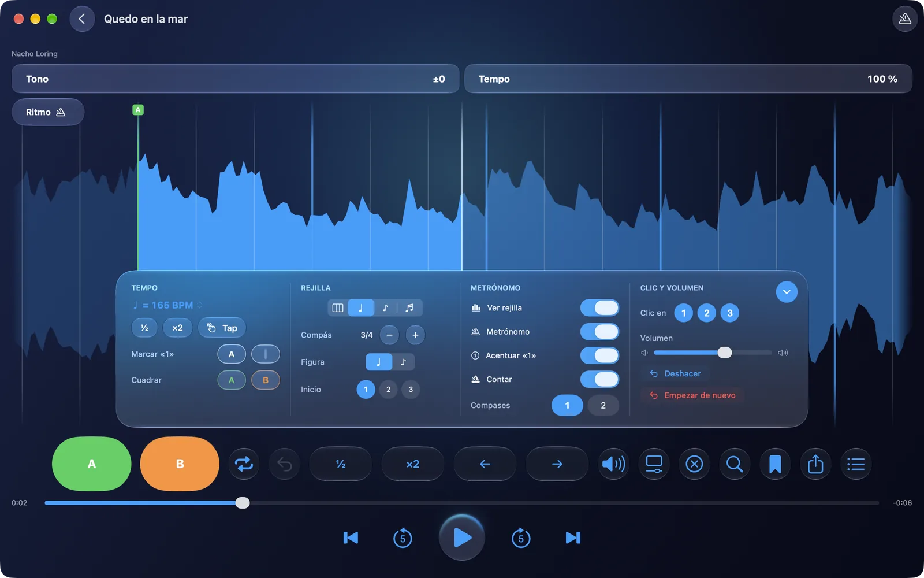The image size is (924, 578).
Task: Collapse the rhythm panel with chevron
Action: tap(787, 292)
